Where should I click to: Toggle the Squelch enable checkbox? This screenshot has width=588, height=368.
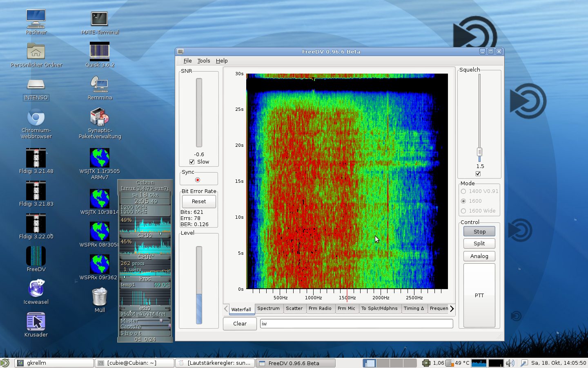[x=478, y=174]
